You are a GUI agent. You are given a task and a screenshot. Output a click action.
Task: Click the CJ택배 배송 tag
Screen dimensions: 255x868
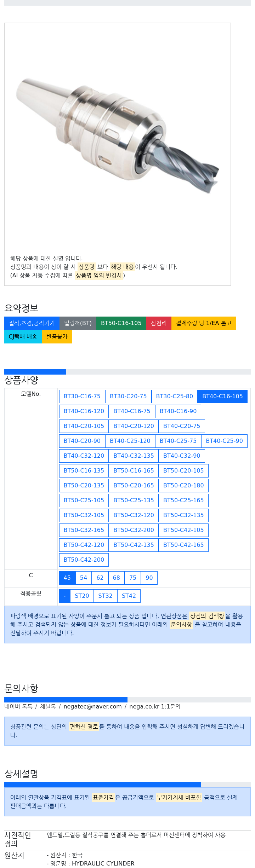click(23, 337)
